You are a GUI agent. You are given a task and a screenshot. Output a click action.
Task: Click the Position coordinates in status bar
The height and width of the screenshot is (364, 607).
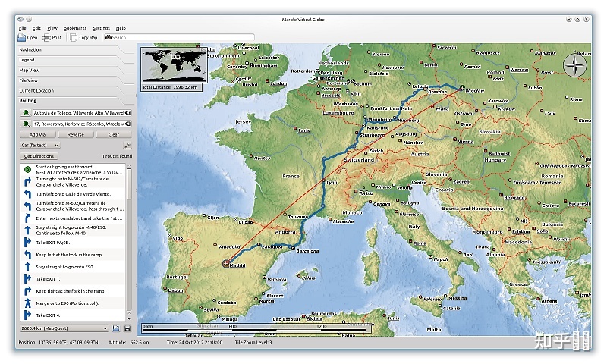(x=68, y=342)
